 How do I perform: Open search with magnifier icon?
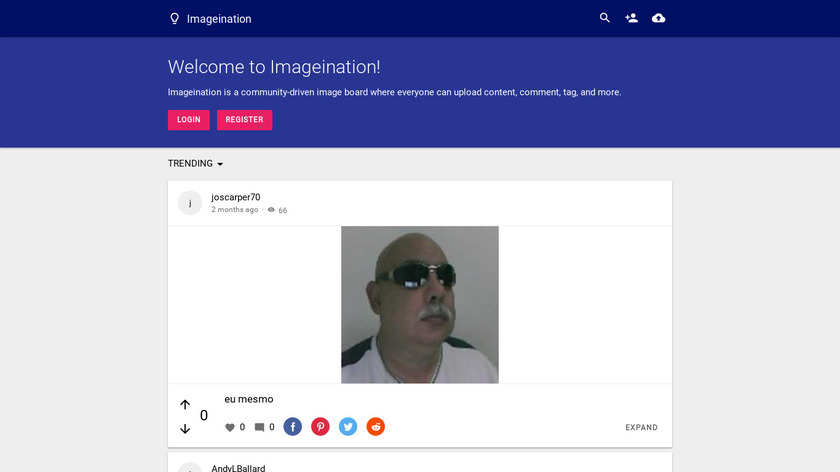[x=605, y=18]
